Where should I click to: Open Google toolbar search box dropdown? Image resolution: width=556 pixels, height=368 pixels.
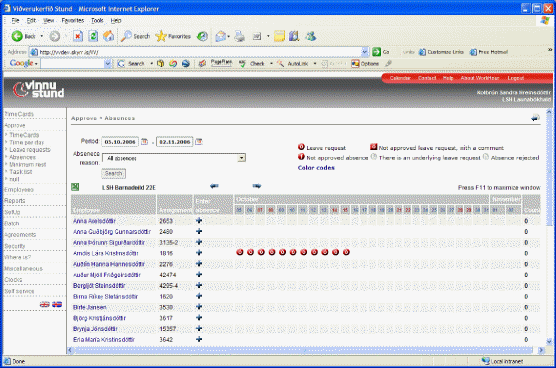pyautogui.click(x=108, y=63)
